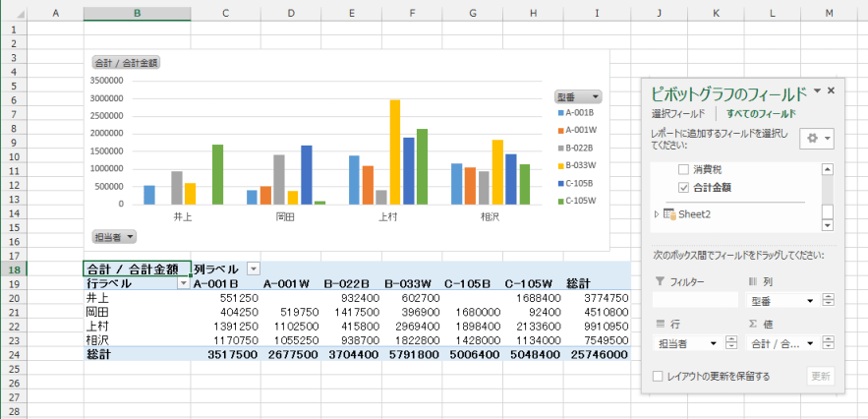The width and height of the screenshot is (868, 419).
Task: Switch to the 選択フィールド tab
Action: [678, 114]
